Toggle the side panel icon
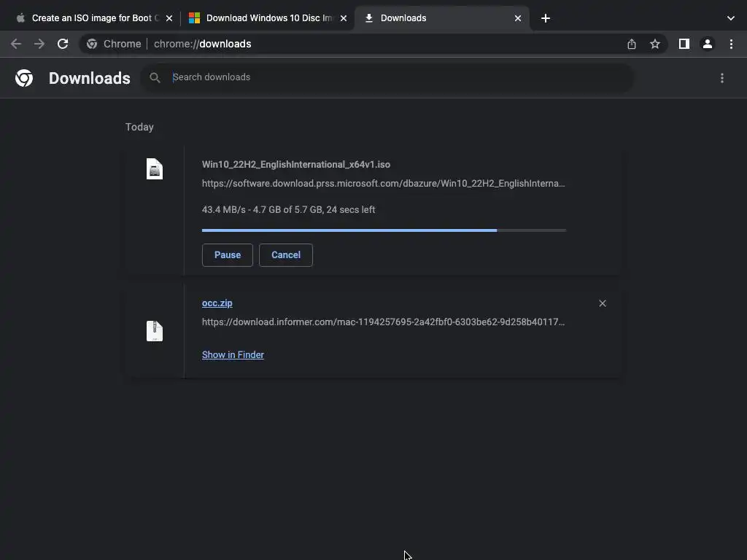Image resolution: width=747 pixels, height=560 pixels. point(684,44)
